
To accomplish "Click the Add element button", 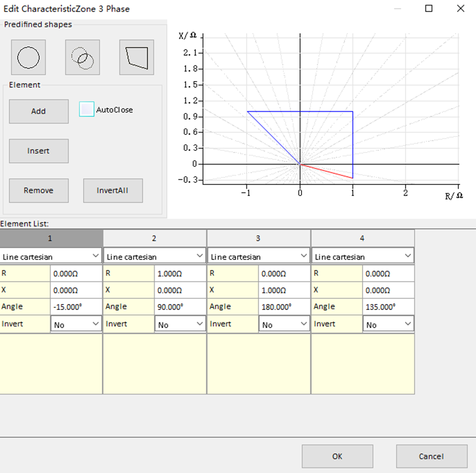I will point(39,111).
